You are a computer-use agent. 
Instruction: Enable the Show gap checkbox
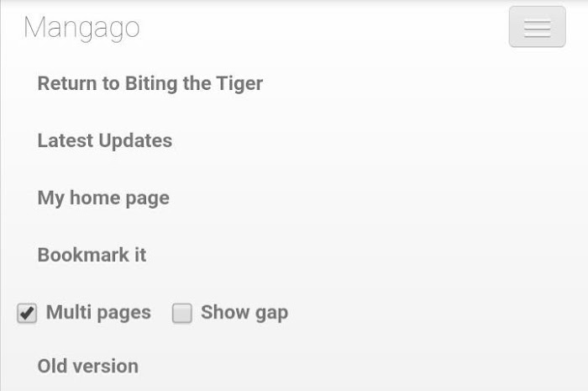(x=181, y=314)
